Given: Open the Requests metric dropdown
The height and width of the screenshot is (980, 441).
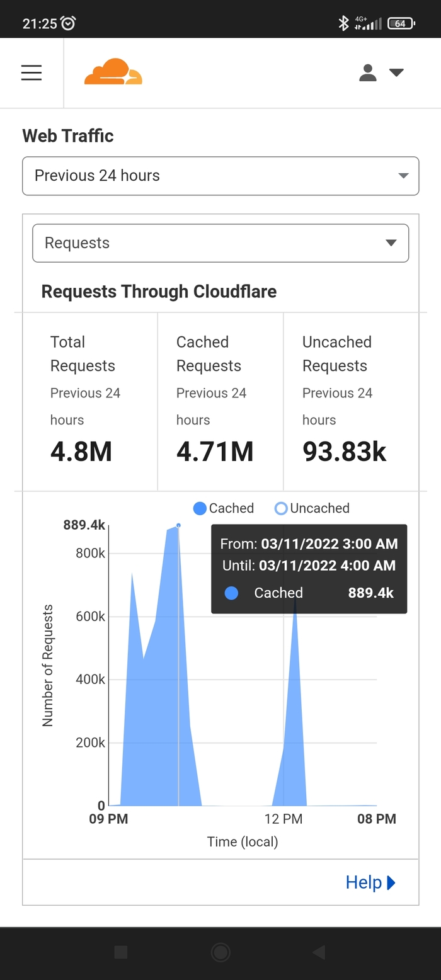Looking at the screenshot, I should [220, 243].
